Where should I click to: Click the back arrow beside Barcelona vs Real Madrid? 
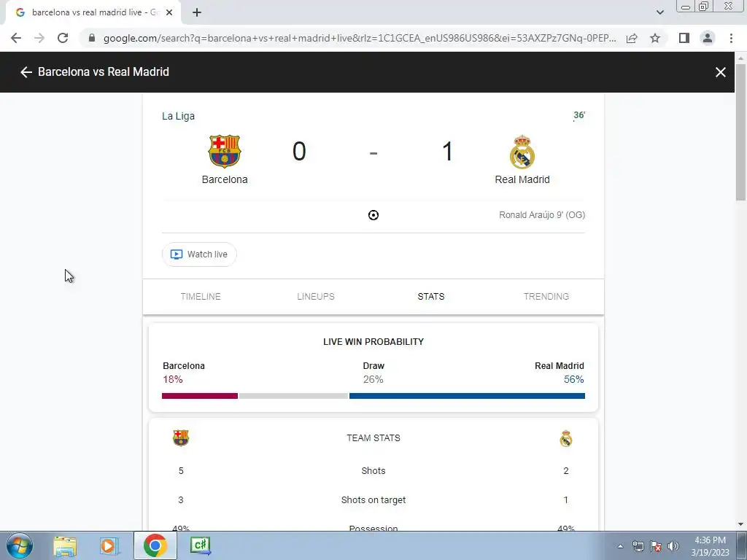point(26,72)
